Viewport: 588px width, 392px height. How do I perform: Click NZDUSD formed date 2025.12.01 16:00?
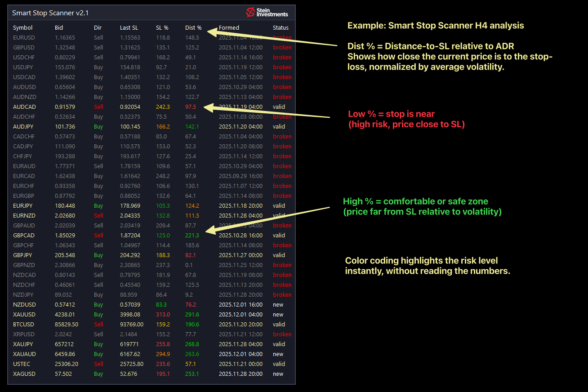click(241, 305)
